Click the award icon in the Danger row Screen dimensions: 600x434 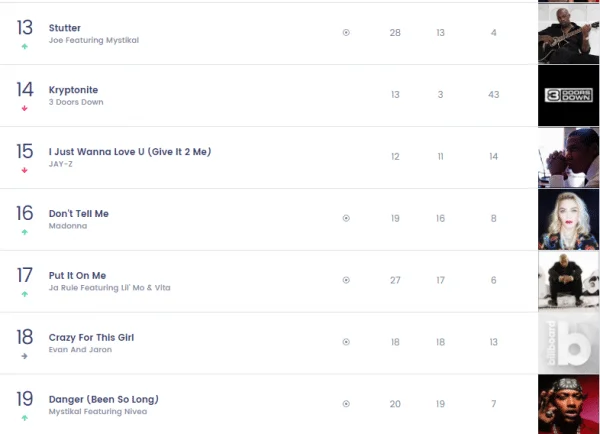coord(346,404)
